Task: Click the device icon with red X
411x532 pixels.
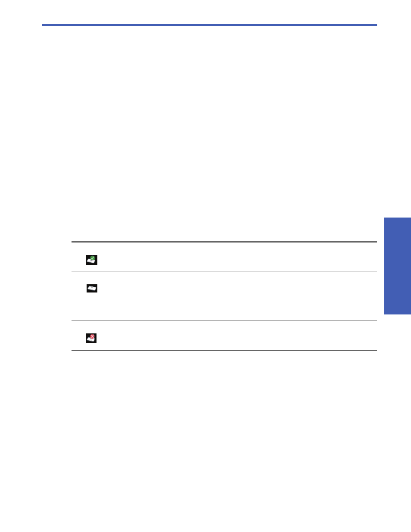Action: [x=91, y=338]
